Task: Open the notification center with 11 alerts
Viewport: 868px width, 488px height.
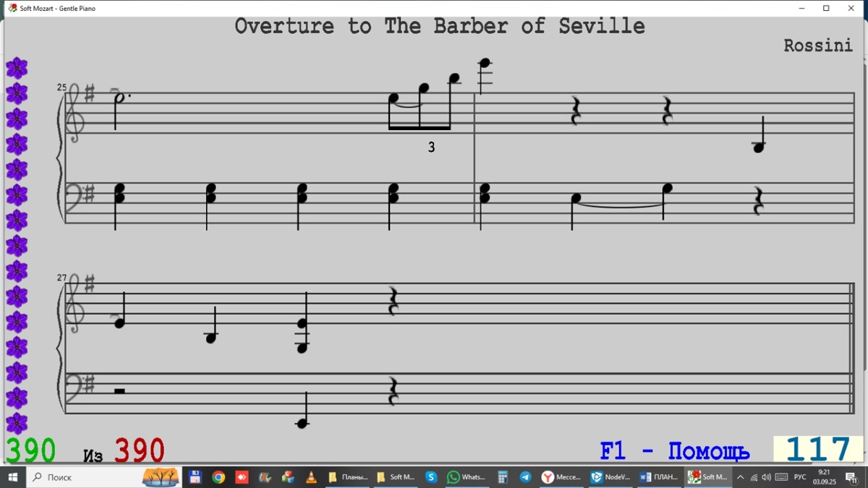Action: (x=851, y=477)
